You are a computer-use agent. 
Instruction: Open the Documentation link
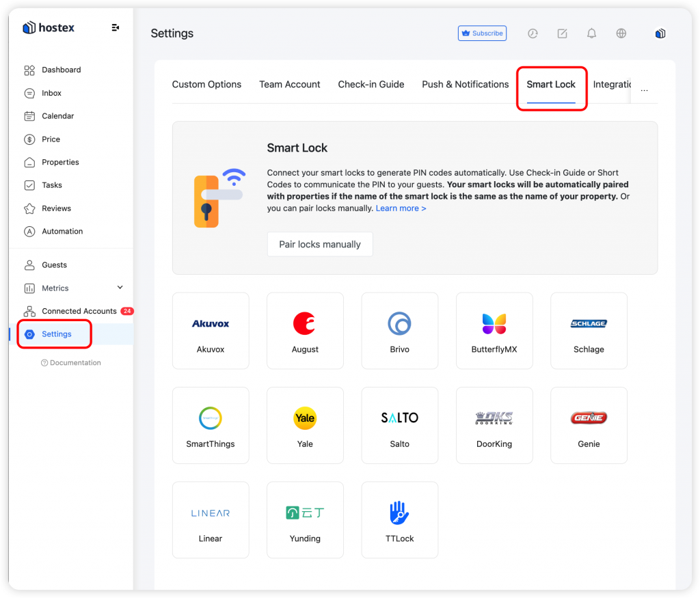(x=71, y=363)
